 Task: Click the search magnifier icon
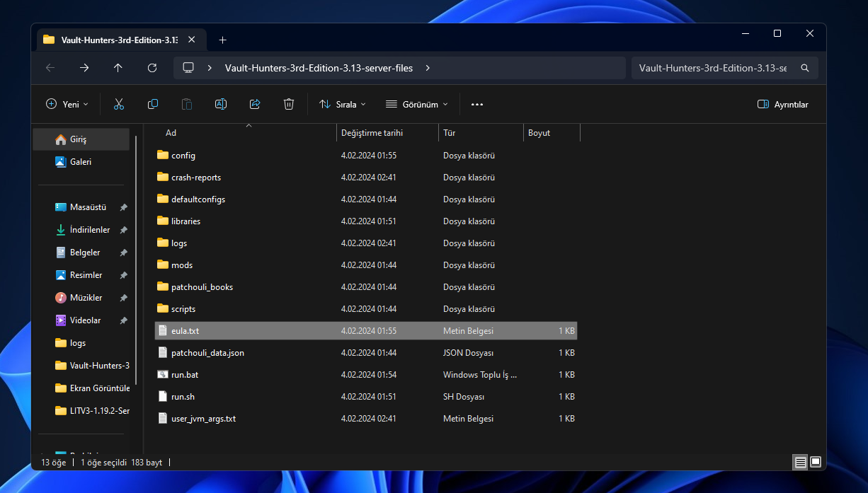[805, 68]
